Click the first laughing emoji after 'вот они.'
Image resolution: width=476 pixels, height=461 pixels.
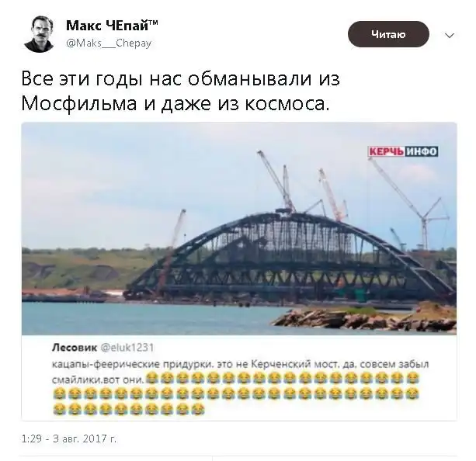pos(151,379)
